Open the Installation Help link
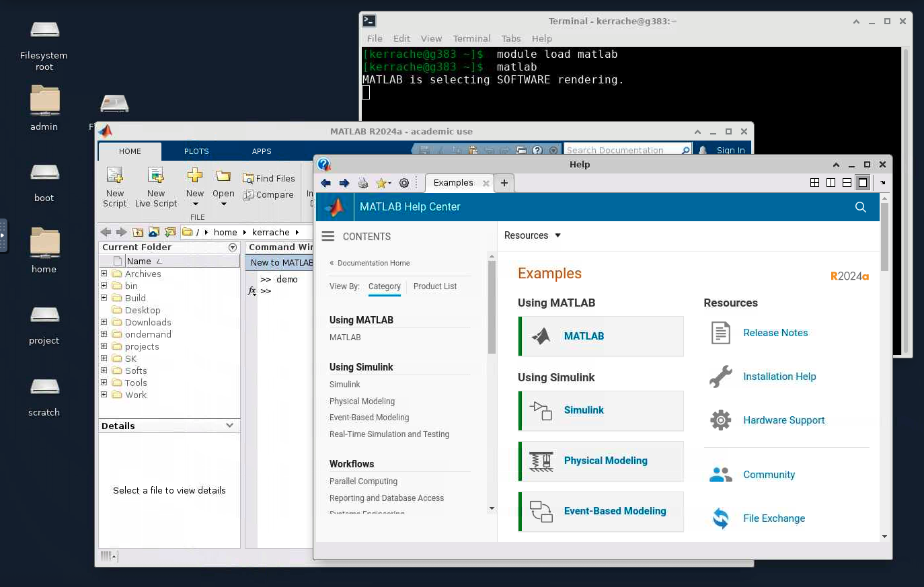The height and width of the screenshot is (587, 924). click(x=779, y=377)
